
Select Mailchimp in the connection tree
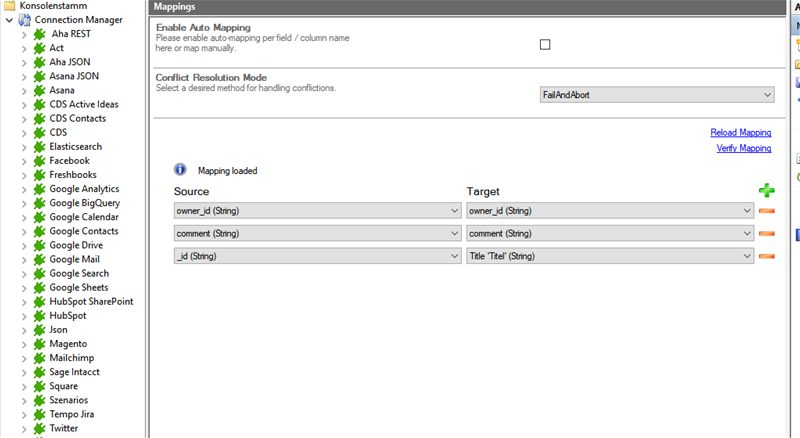point(73,358)
